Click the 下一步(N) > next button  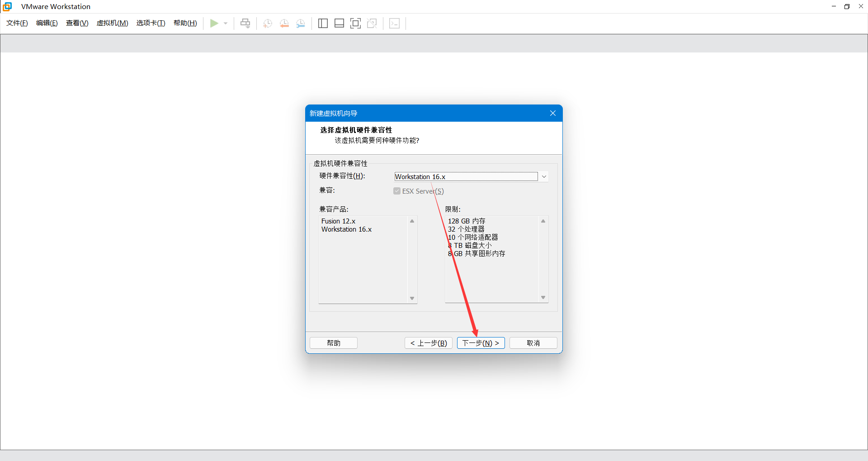tap(481, 343)
